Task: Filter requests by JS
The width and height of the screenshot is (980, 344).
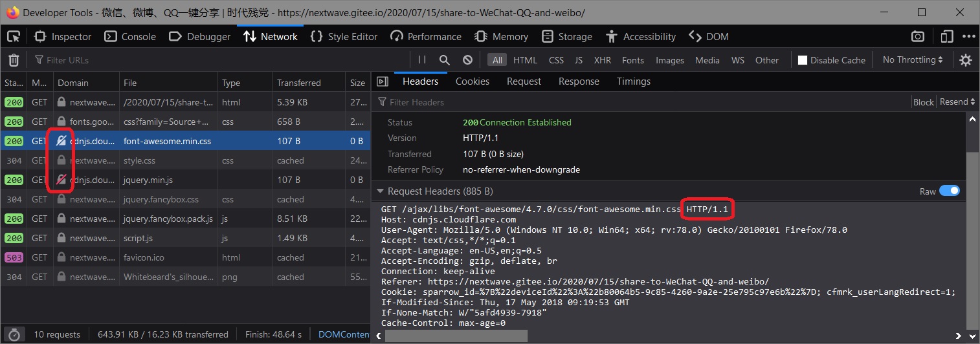Action: pos(579,60)
